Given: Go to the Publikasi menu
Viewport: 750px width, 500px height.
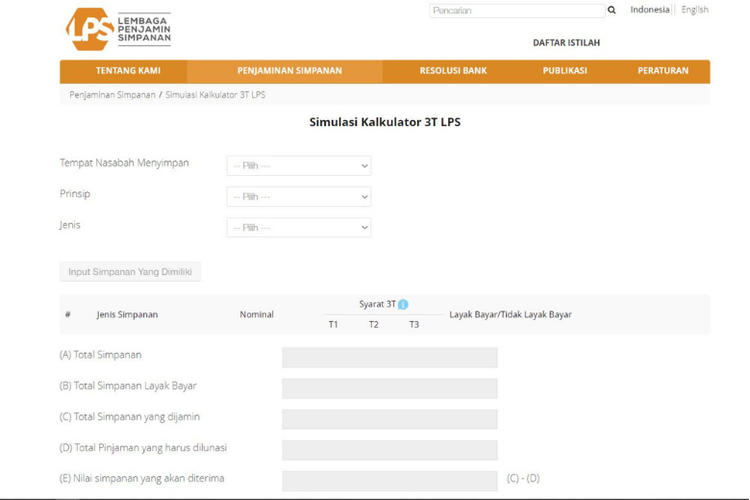Looking at the screenshot, I should pyautogui.click(x=564, y=71).
